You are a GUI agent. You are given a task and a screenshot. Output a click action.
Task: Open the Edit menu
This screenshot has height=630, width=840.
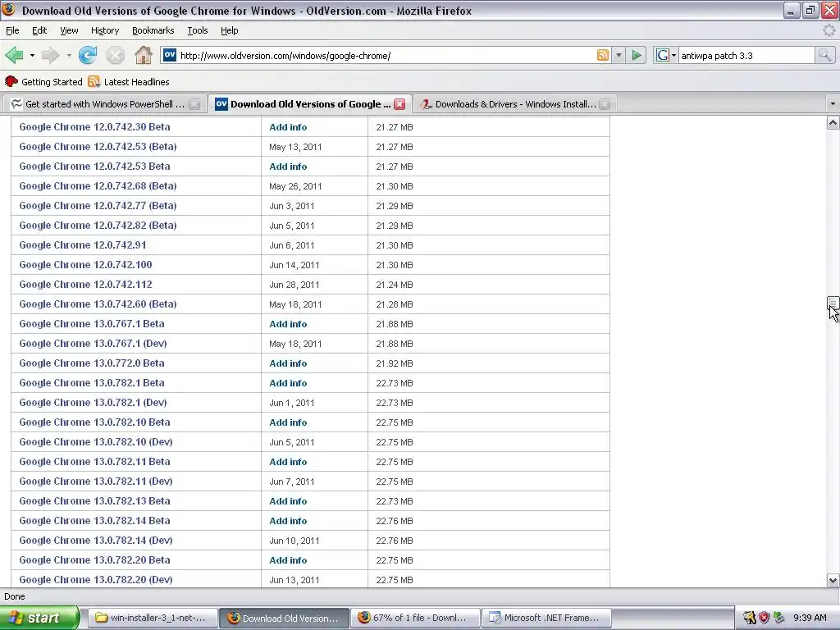[39, 30]
